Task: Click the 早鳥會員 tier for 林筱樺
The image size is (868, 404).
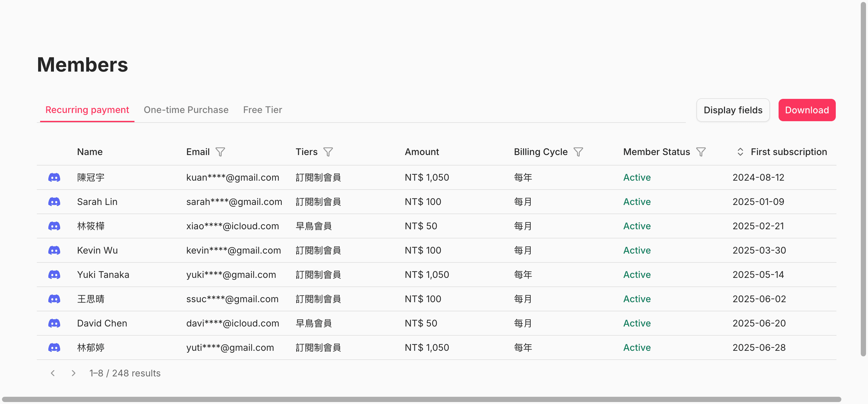Action: click(314, 226)
